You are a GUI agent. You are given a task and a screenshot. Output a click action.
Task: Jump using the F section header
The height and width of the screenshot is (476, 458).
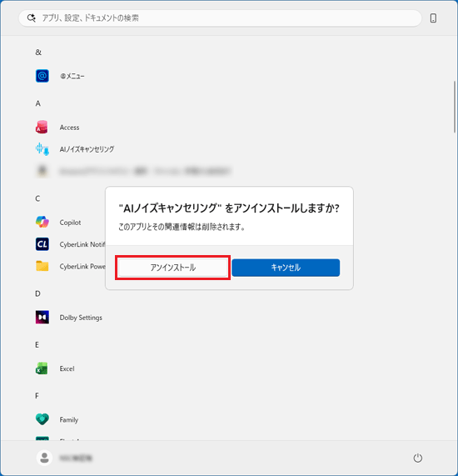37,395
